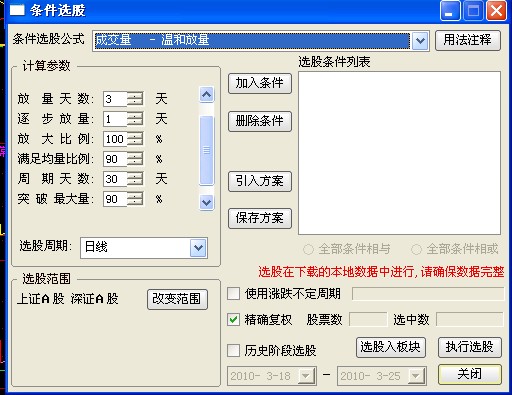Click the 放量天数 input field
Screen dimensions: 512x395
[x=115, y=99]
